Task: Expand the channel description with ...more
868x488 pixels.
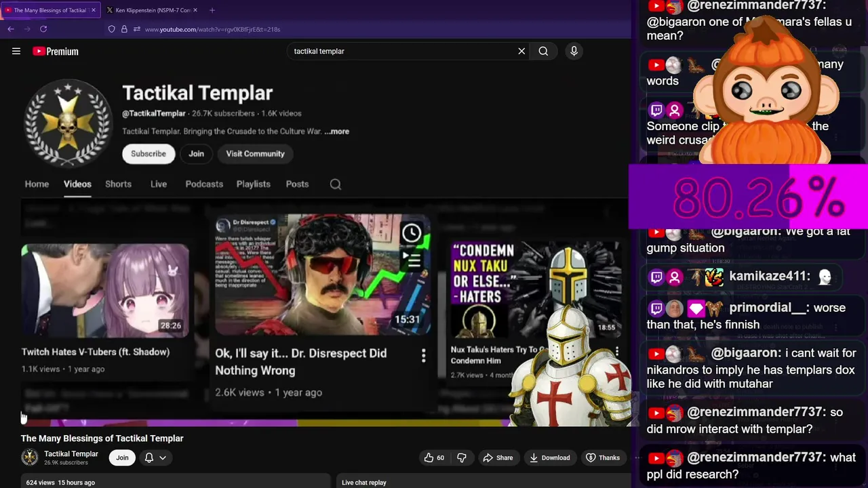Action: click(337, 131)
